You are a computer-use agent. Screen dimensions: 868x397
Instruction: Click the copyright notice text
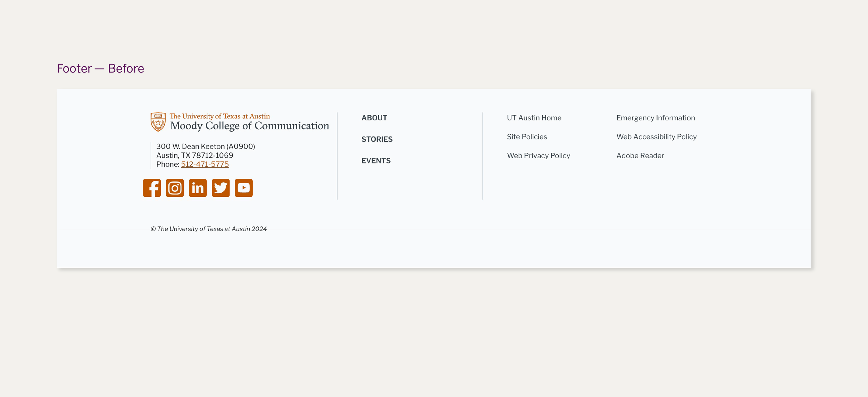tap(208, 229)
